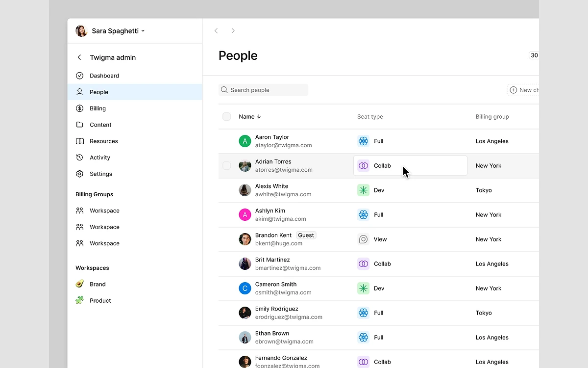Navigate back with the left chevron
This screenshot has height=368, width=588.
[216, 31]
